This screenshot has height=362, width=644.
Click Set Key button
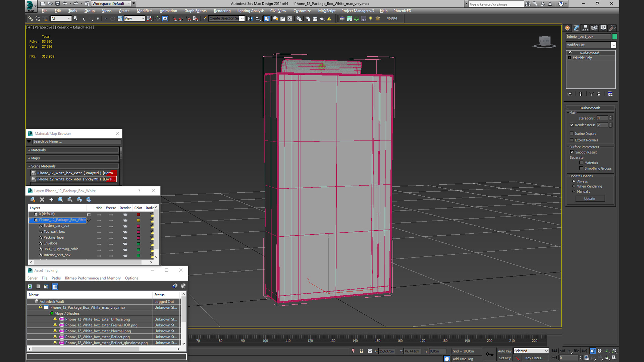pyautogui.click(x=504, y=358)
